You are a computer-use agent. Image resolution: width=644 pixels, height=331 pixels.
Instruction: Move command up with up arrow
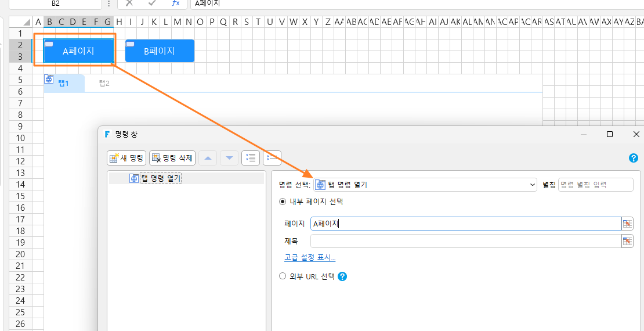(x=208, y=157)
